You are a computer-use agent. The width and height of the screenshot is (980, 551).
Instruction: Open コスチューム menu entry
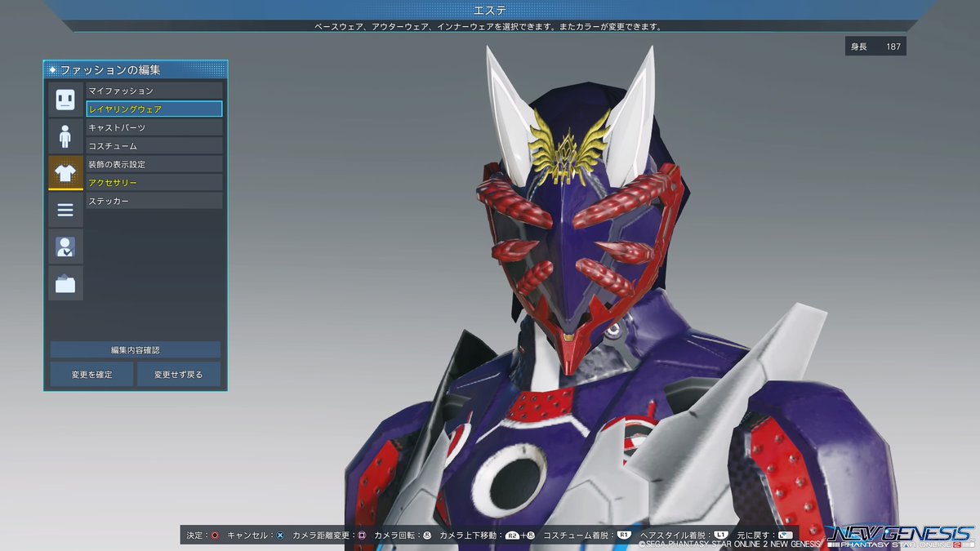[154, 145]
